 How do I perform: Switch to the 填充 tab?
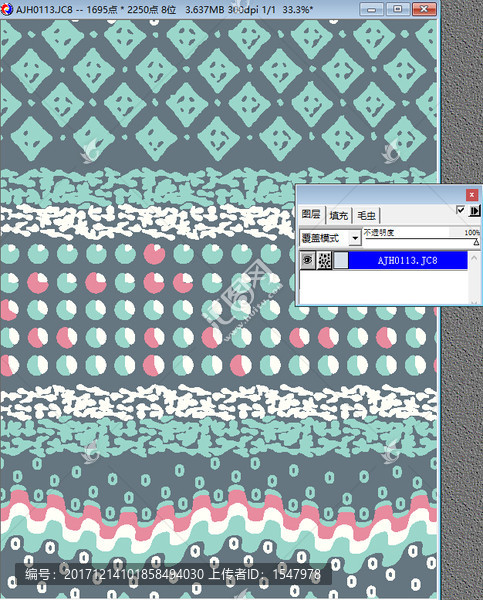coord(338,215)
